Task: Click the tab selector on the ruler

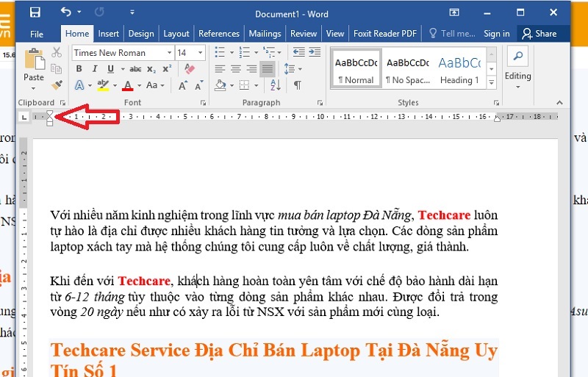Action: tap(24, 118)
